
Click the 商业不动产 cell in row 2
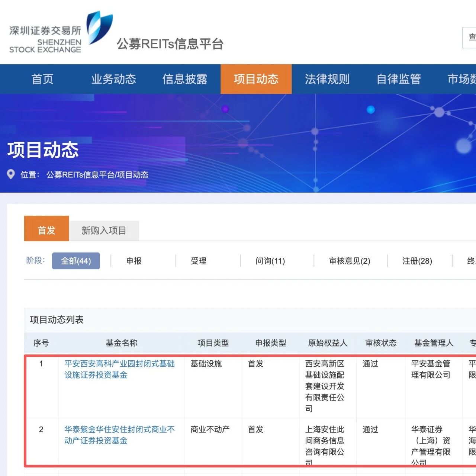tap(210, 430)
